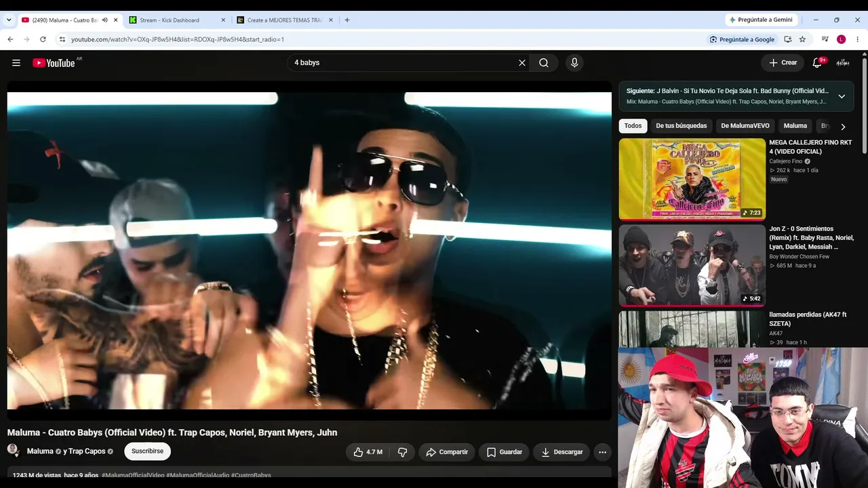Bookmark this page with the star
Screen dimensions: 868x488
pos(802,39)
